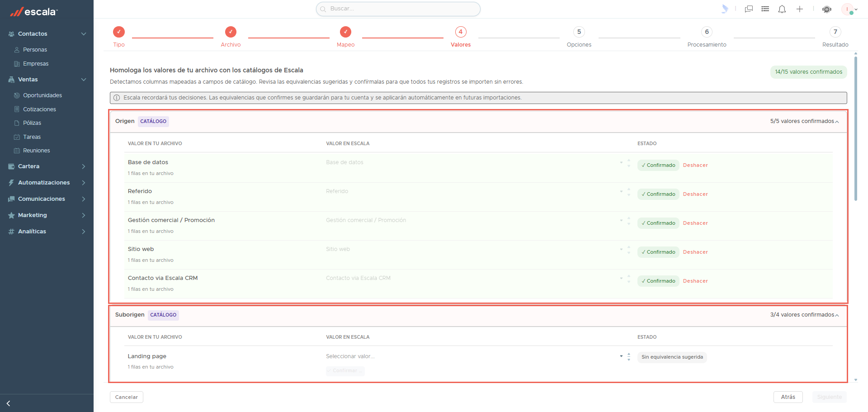This screenshot has width=868, height=412.
Task: Click the Cartera wallet icon
Action: (11, 166)
